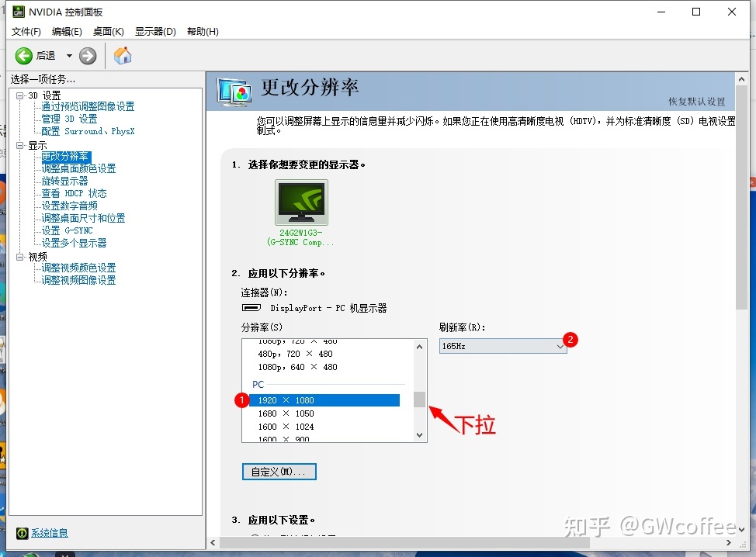Open 旋转显示器
Viewport: 756px width, 557px height.
tap(64, 182)
